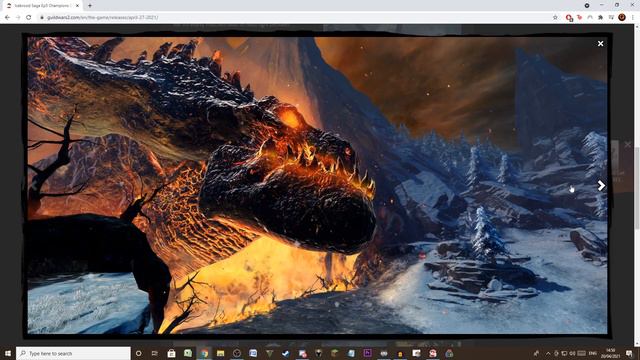Open Cortana from the taskbar circle
This screenshot has width=640, height=360.
138,353
